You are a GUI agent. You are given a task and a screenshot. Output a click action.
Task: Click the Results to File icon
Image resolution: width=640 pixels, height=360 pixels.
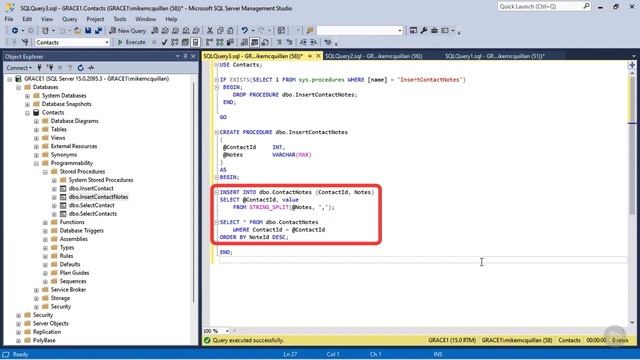click(265, 42)
